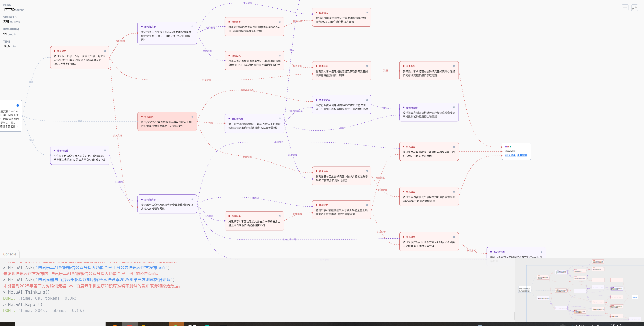Click the 容量定价 edge label
Screen dimensions: 644x326
[x=206, y=80]
